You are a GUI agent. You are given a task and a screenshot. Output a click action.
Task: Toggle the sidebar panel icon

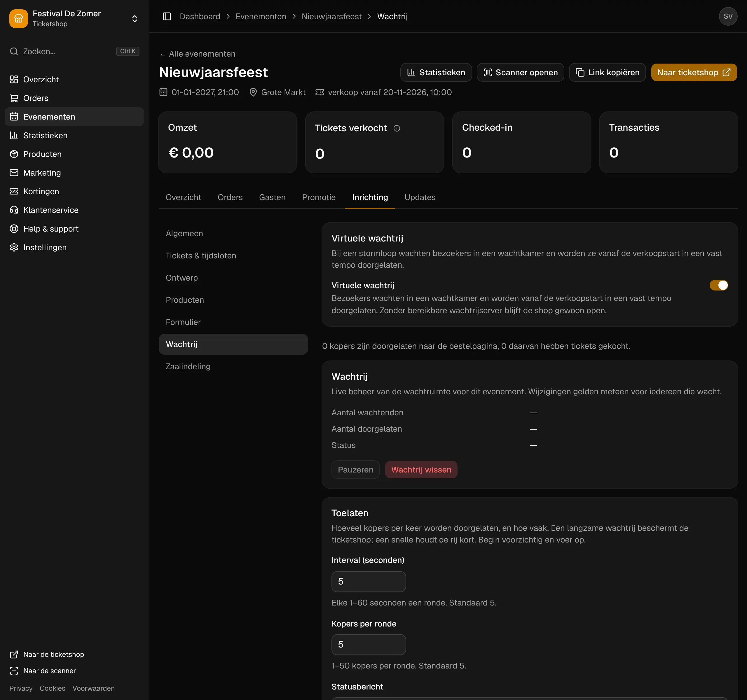point(167,17)
